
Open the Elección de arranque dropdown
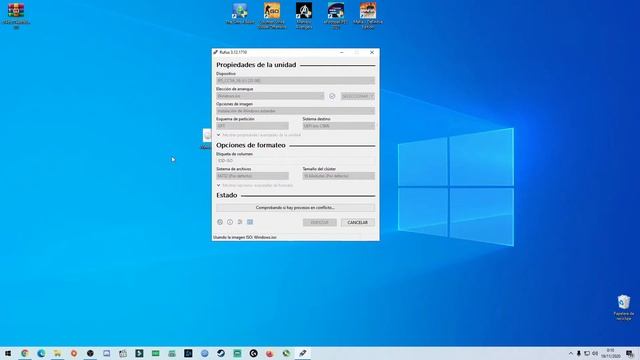pos(270,96)
